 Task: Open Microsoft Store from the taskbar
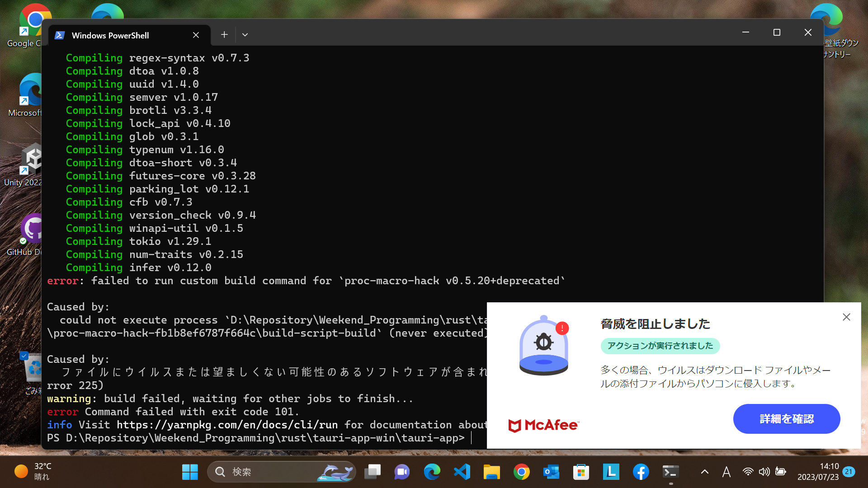(x=581, y=472)
